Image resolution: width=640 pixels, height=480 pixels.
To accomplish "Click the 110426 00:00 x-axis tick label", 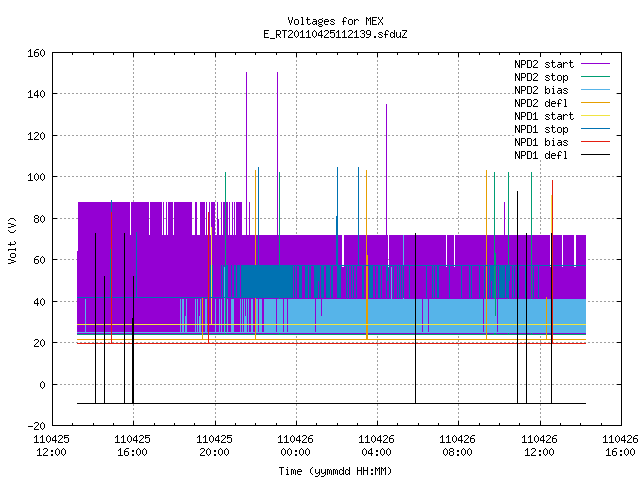I will coord(295,446).
